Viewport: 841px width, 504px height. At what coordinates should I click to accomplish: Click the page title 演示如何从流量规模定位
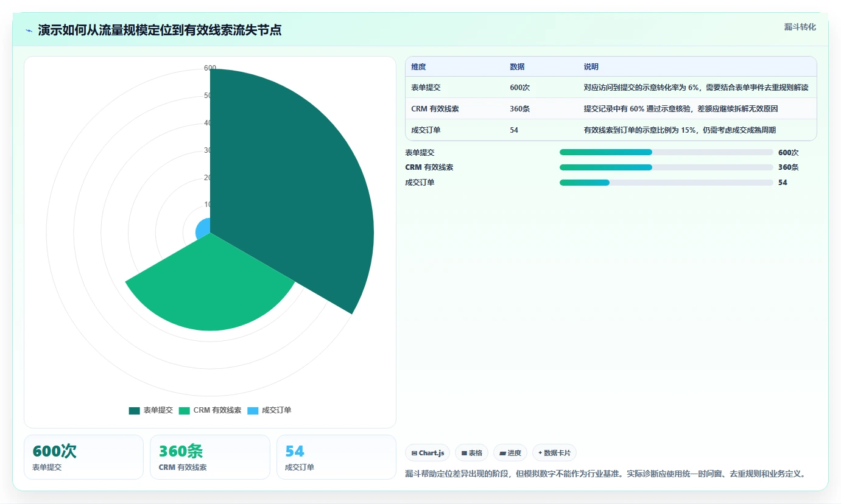click(x=160, y=30)
